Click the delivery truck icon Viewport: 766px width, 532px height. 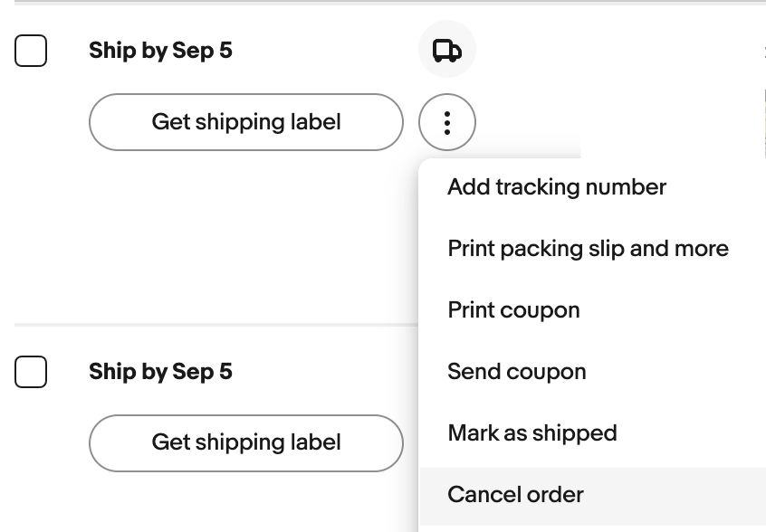point(447,50)
